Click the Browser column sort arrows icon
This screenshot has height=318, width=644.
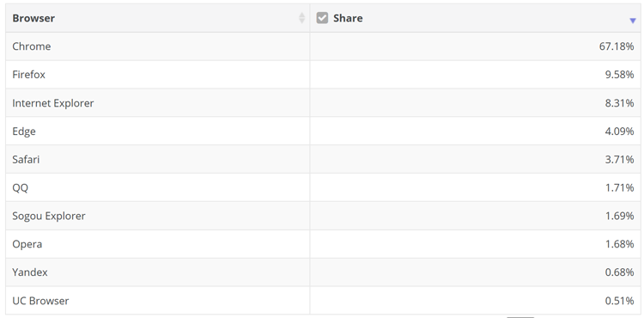tap(302, 18)
